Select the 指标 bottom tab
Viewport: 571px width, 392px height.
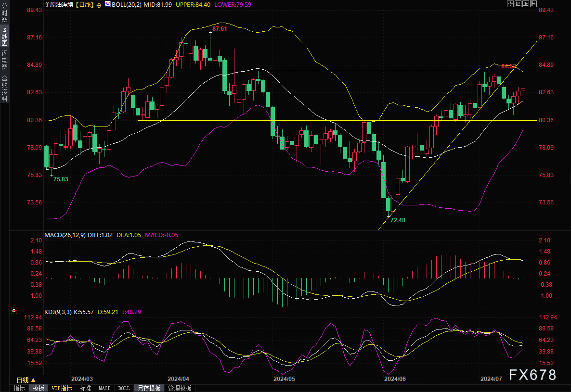tap(19, 388)
